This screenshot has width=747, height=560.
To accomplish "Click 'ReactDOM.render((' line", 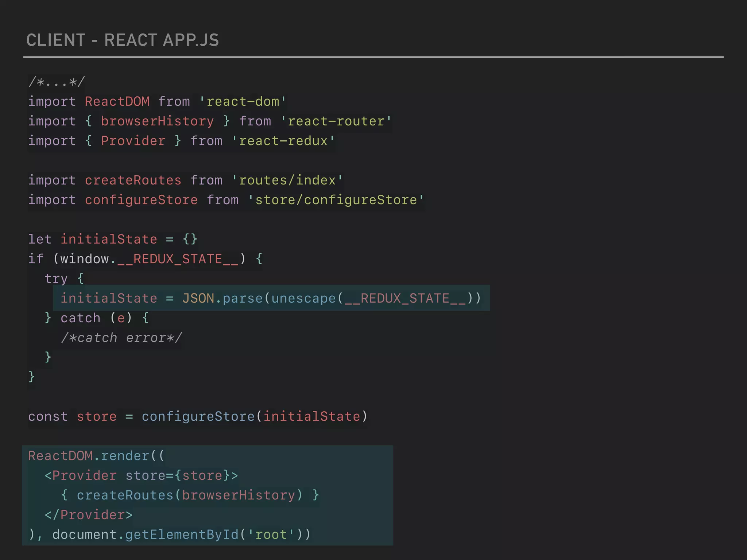I will [x=97, y=456].
